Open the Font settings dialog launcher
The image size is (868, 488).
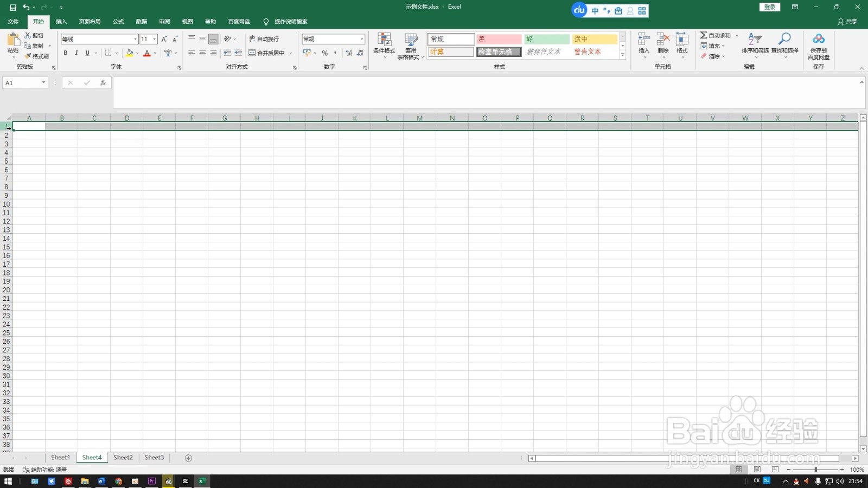coord(180,68)
